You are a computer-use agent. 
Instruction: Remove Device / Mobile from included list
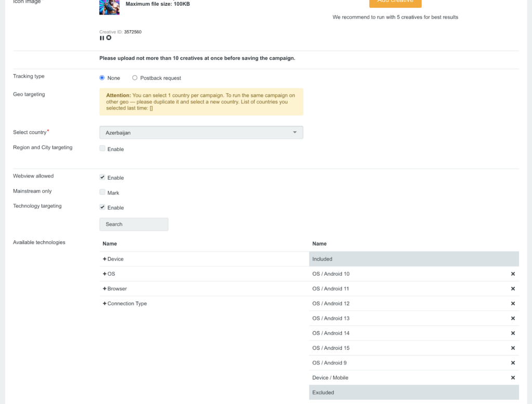pyautogui.click(x=513, y=378)
